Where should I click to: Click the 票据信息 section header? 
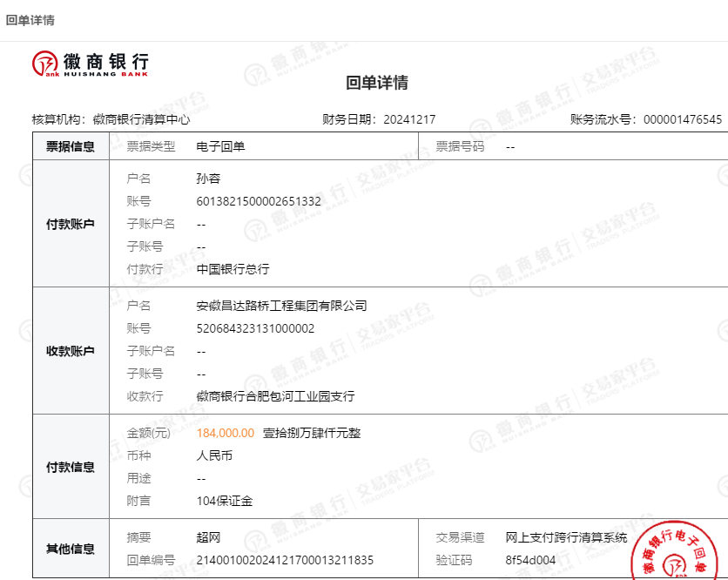point(71,147)
